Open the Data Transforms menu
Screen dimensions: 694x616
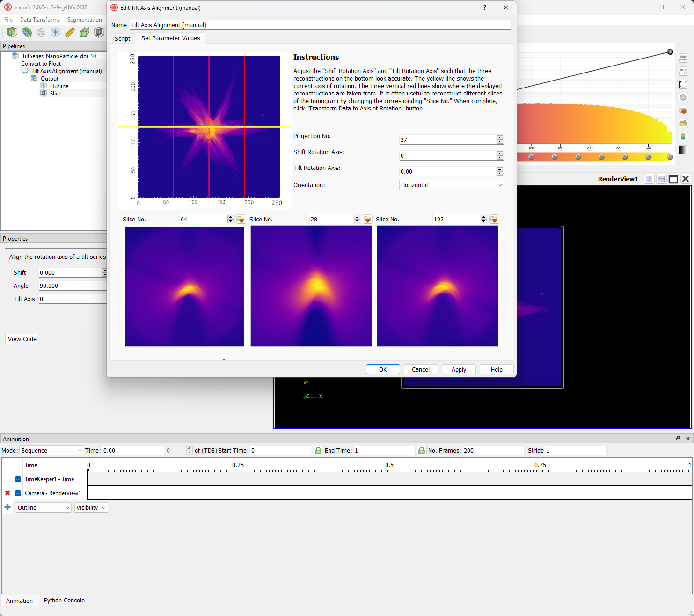(x=40, y=19)
